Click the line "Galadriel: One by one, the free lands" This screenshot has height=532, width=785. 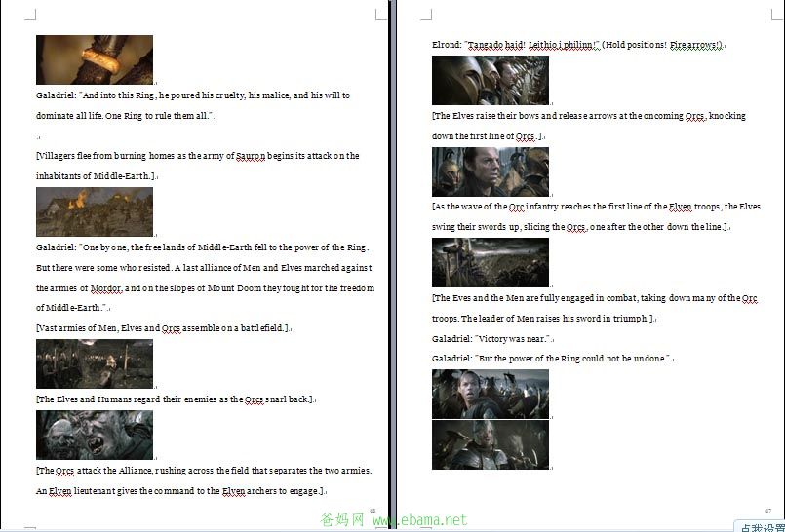point(202,247)
